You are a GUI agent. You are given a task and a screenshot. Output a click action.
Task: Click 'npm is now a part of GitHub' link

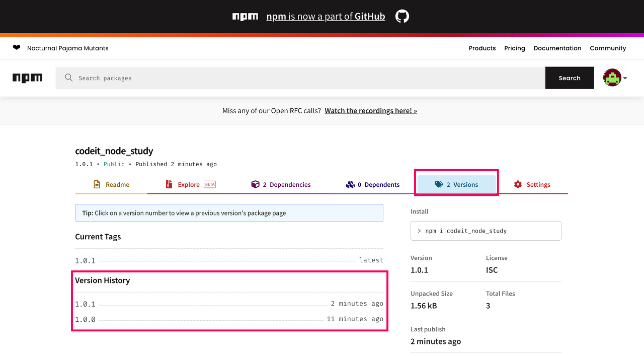[x=326, y=17]
